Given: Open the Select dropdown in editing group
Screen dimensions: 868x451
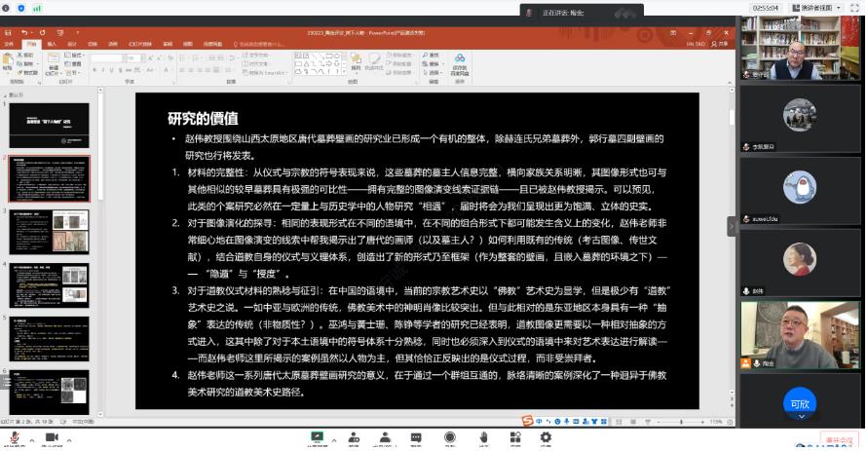Looking at the screenshot, I should (x=432, y=72).
